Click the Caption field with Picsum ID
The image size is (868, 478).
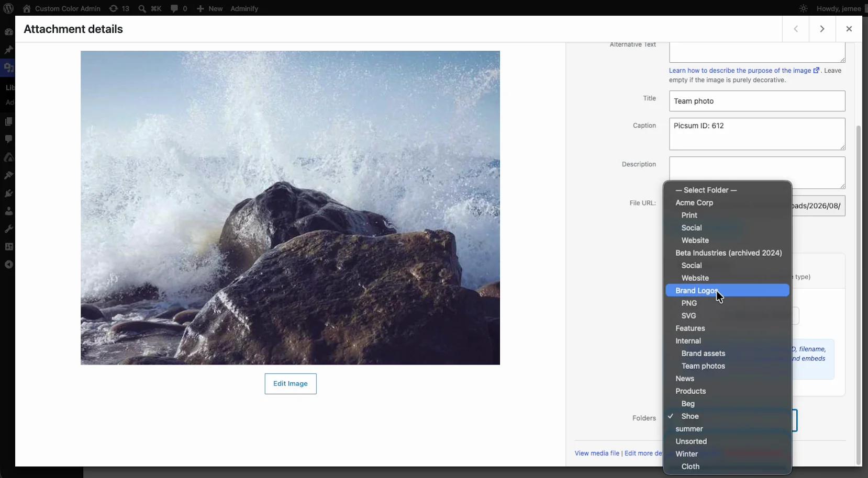(757, 134)
